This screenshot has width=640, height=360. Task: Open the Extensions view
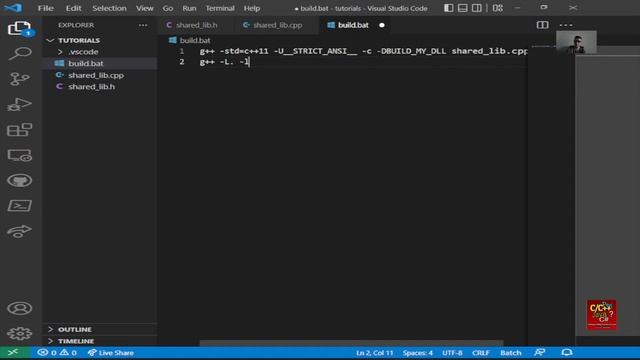tap(19, 130)
